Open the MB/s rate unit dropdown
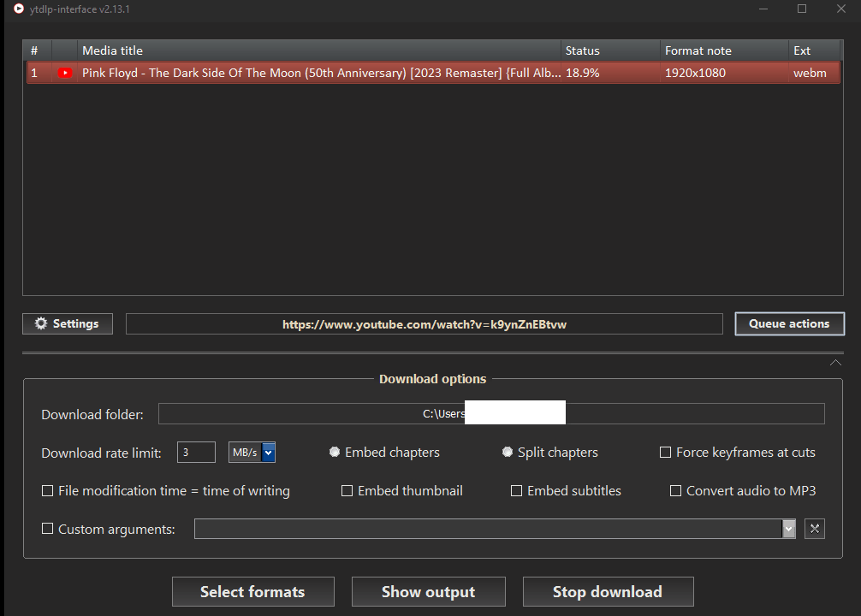Screen dimensions: 861x616 268,453
